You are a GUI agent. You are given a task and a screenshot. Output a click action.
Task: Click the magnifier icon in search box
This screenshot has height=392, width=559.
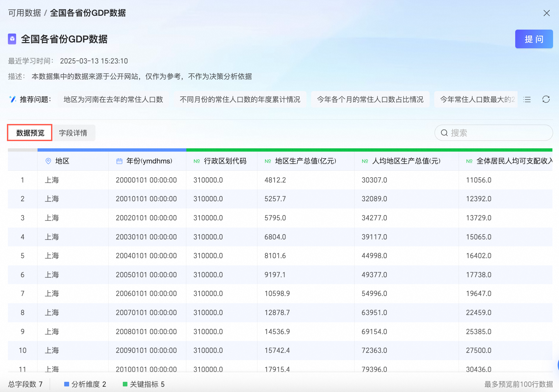[x=444, y=133]
